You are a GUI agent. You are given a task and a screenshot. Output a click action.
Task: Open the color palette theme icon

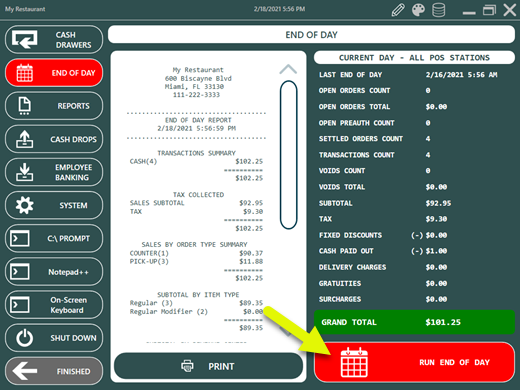pos(418,10)
